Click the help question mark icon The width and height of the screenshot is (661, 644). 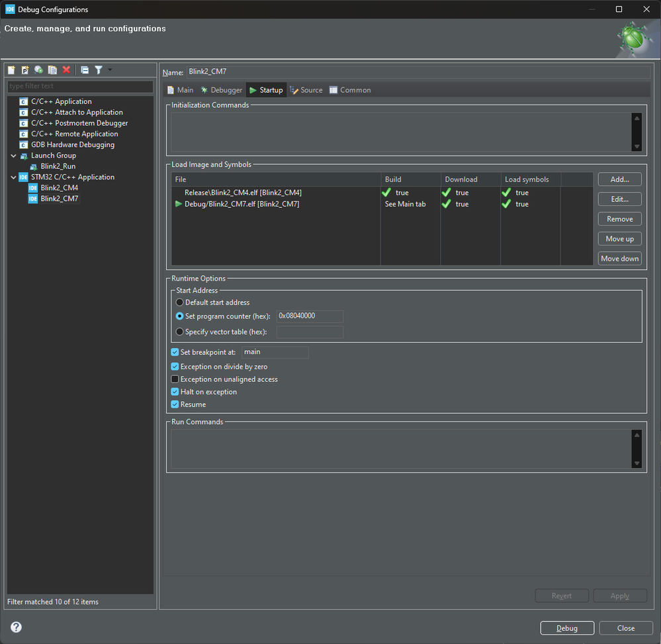(x=16, y=627)
